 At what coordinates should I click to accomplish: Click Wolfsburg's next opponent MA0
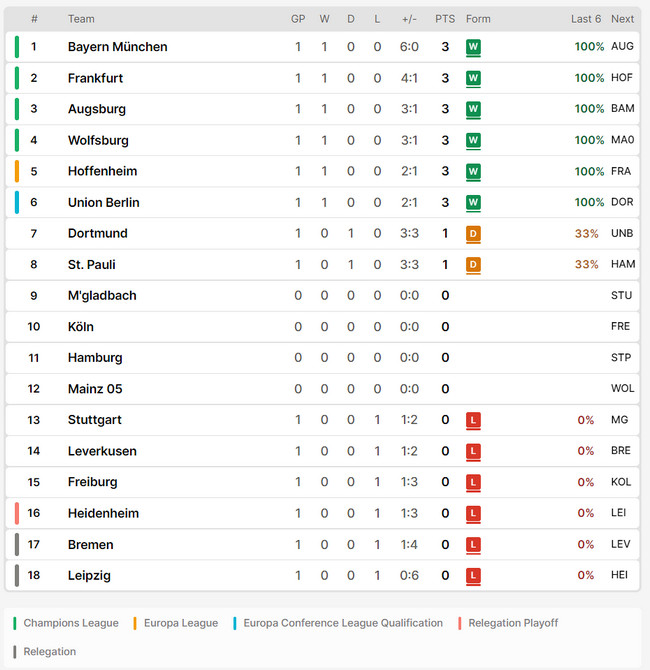[622, 140]
